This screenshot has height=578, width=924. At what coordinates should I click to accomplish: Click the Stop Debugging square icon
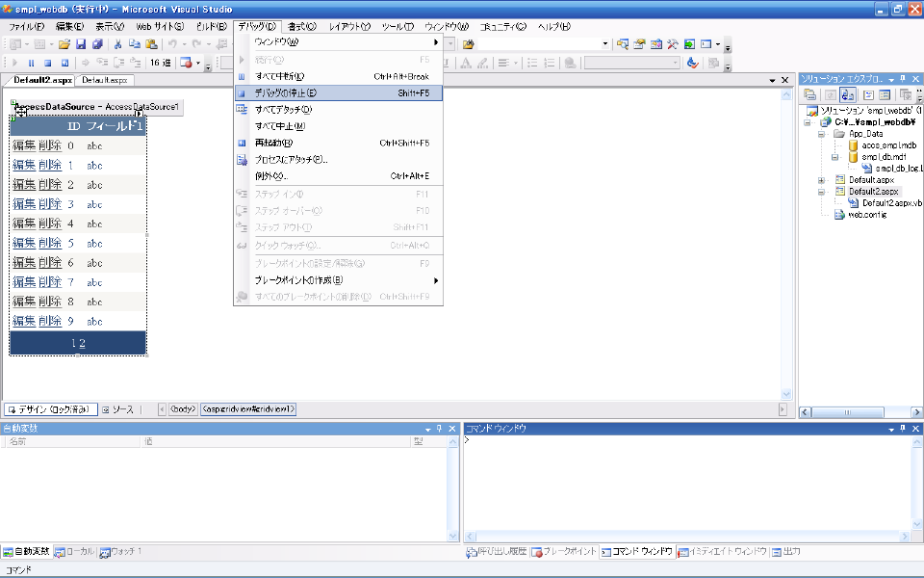coord(48,63)
